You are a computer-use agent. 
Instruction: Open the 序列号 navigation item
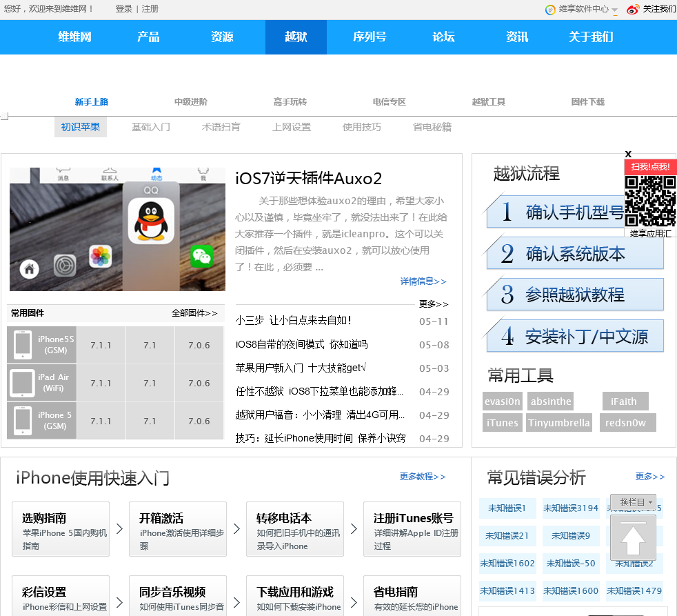(370, 37)
